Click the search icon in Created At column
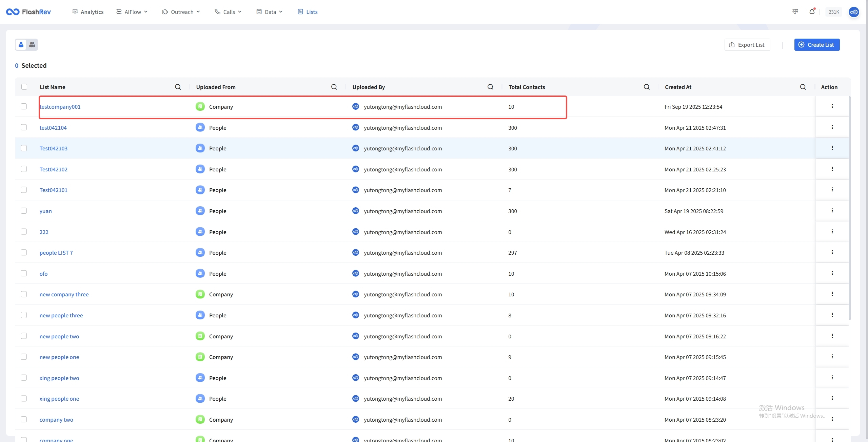Viewport: 868px width, 442px height. click(x=803, y=87)
